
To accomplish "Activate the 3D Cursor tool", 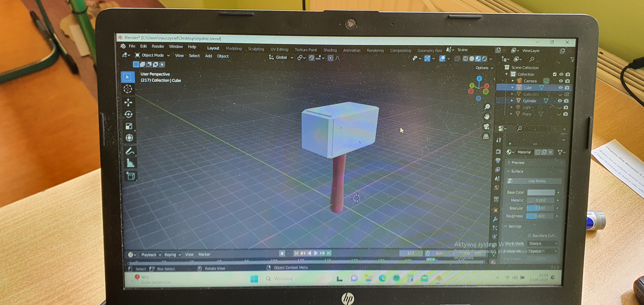I will point(128,89).
